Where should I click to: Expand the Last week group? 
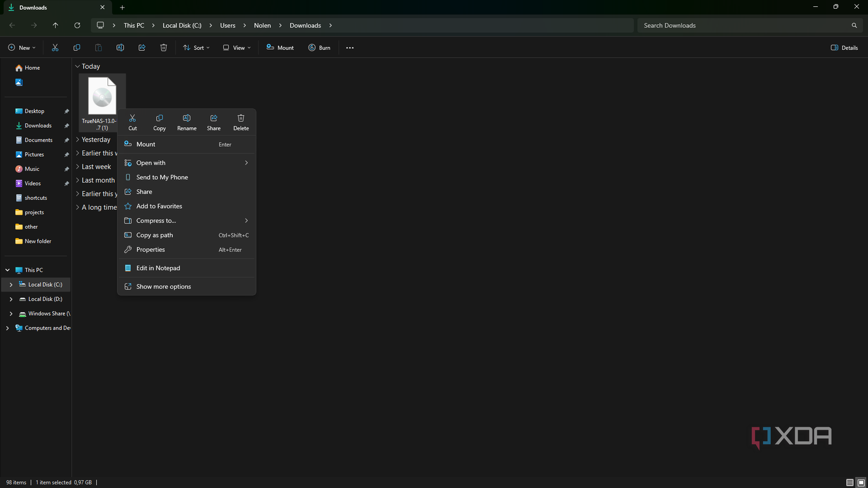coord(78,167)
